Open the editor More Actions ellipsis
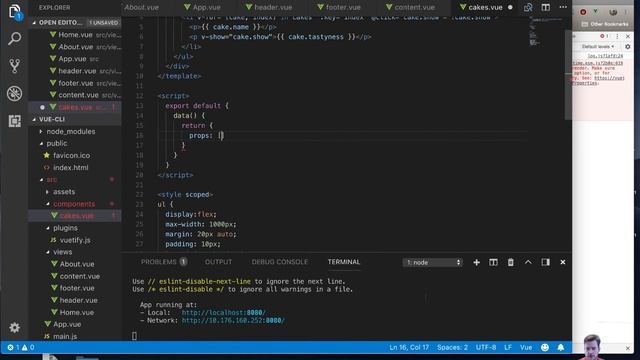Viewport: 640px width, 360px height. 563,7
